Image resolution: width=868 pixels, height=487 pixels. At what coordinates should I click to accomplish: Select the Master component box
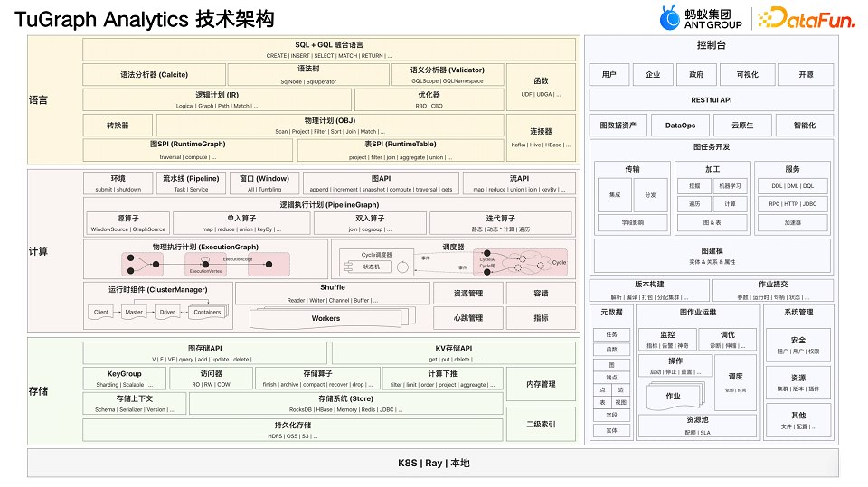pos(134,312)
